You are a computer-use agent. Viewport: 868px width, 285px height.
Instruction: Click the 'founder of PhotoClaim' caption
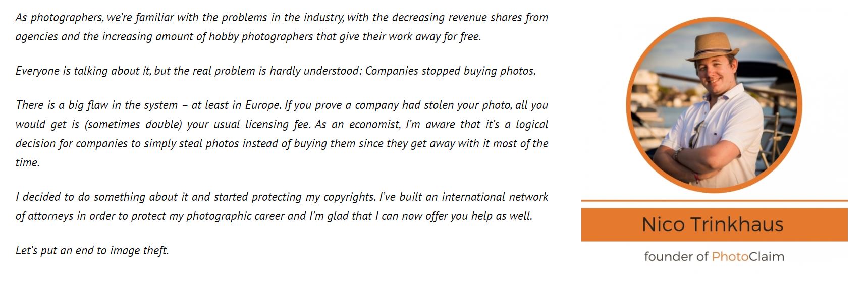pos(714,256)
